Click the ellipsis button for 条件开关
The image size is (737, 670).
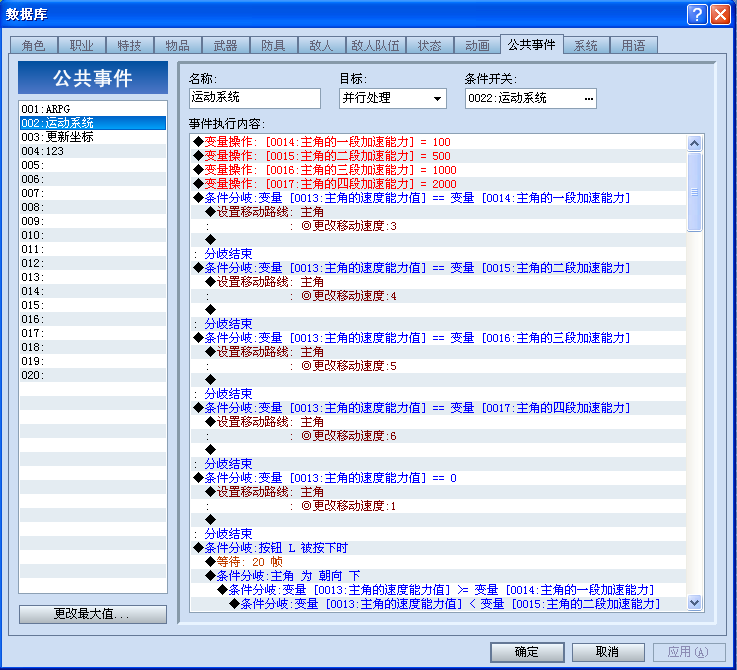tap(588, 99)
